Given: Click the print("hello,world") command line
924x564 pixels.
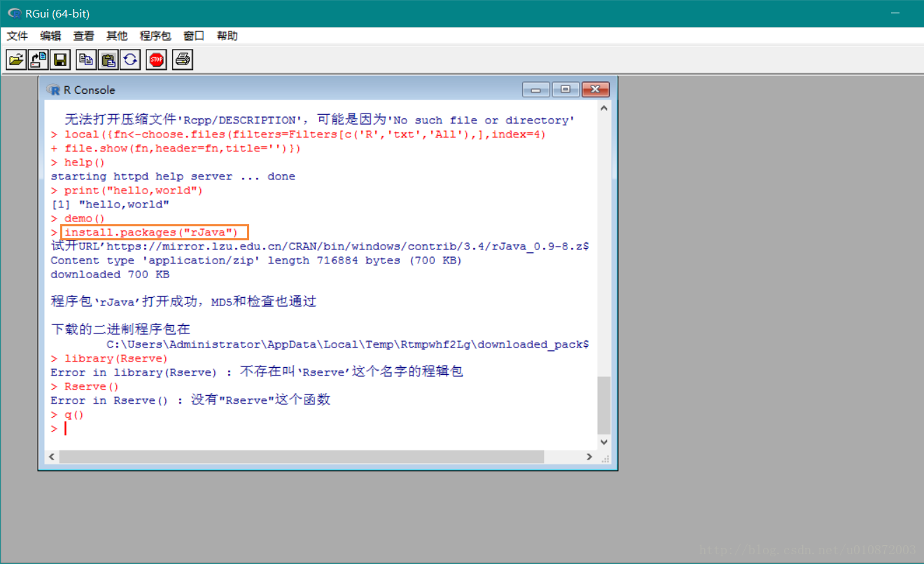Looking at the screenshot, I should click(x=127, y=190).
